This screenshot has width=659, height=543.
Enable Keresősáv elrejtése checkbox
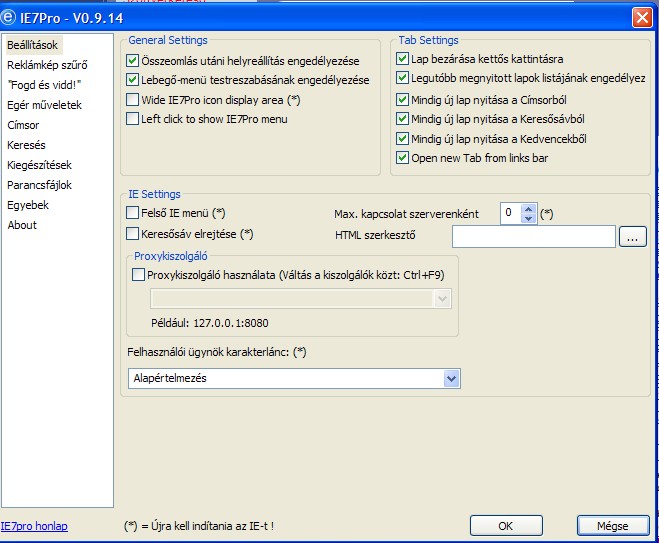132,234
